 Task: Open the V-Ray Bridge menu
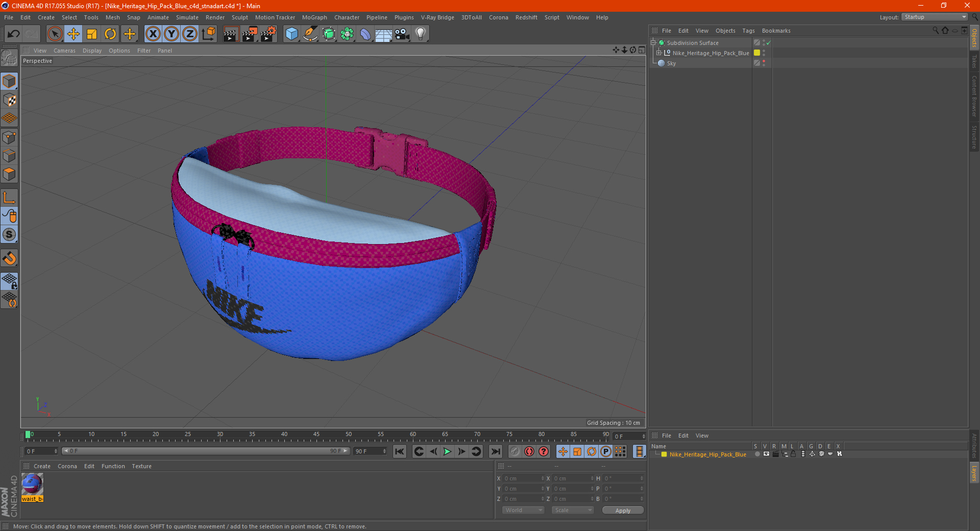(x=437, y=17)
